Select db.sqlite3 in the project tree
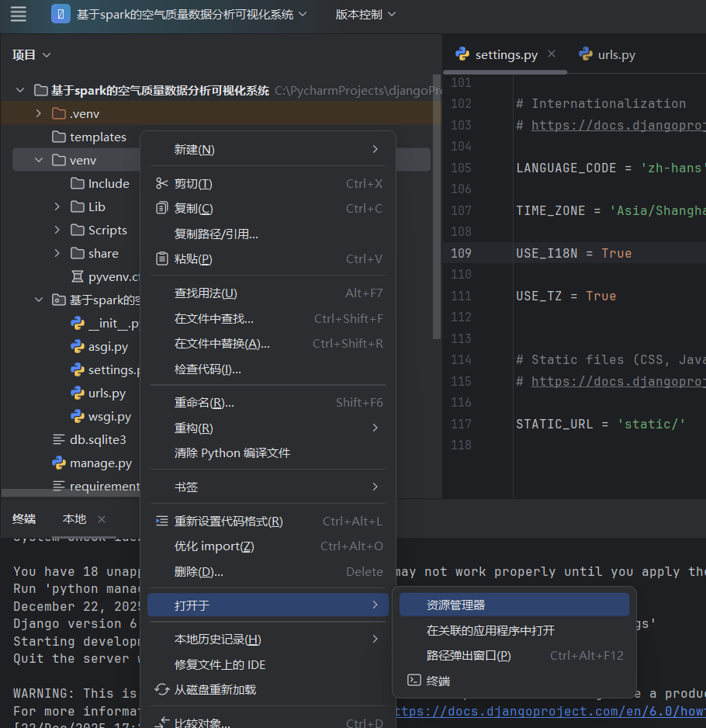Viewport: 706px width, 728px height. coord(98,440)
